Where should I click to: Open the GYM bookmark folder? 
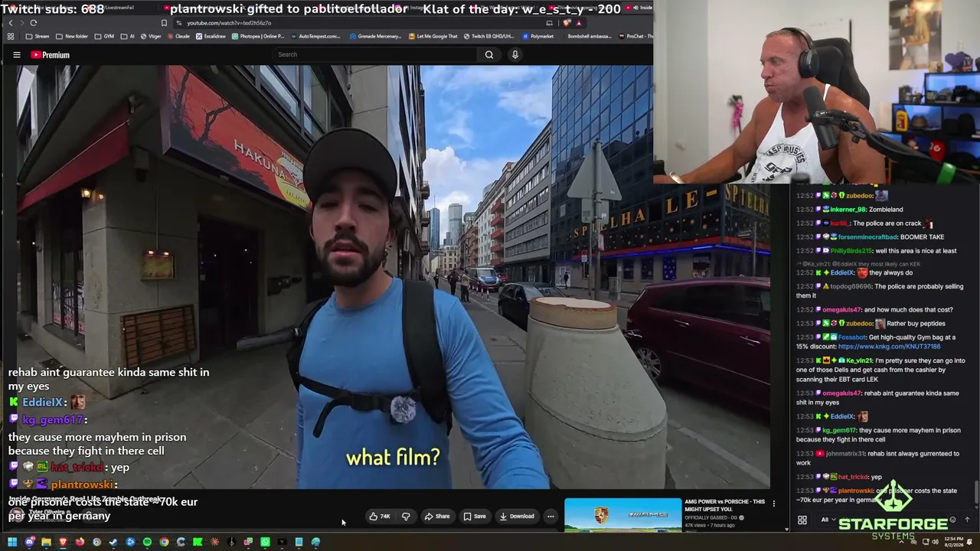[104, 36]
